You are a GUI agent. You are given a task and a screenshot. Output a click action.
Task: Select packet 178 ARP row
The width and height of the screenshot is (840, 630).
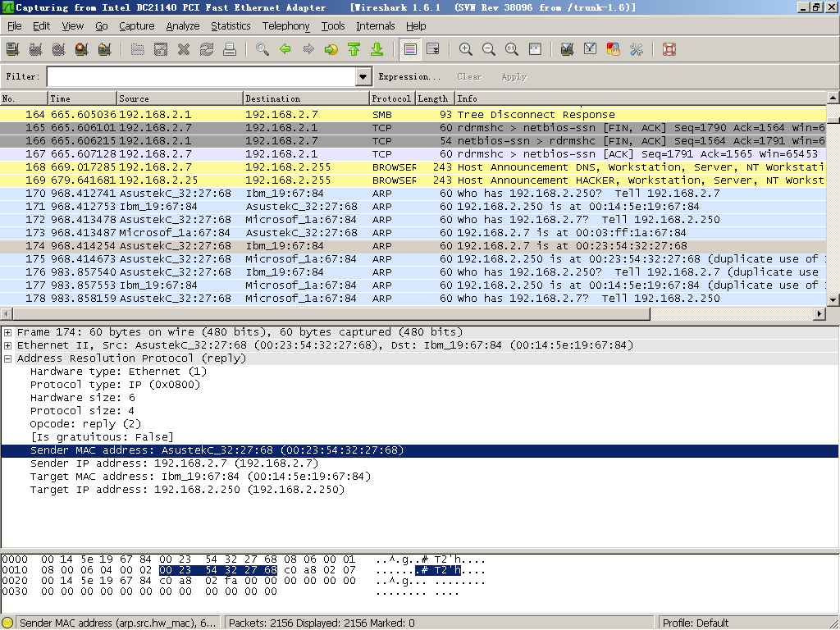pos(413,299)
